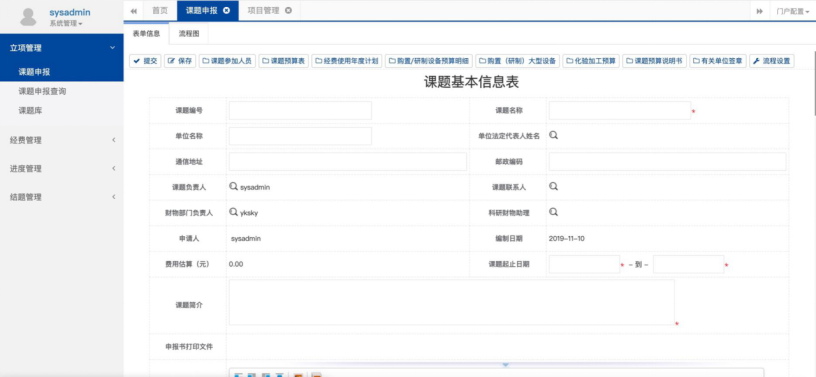Screen dimensions: 816x377
Task: Switch to the 课题申报 top tab
Action: click(202, 10)
